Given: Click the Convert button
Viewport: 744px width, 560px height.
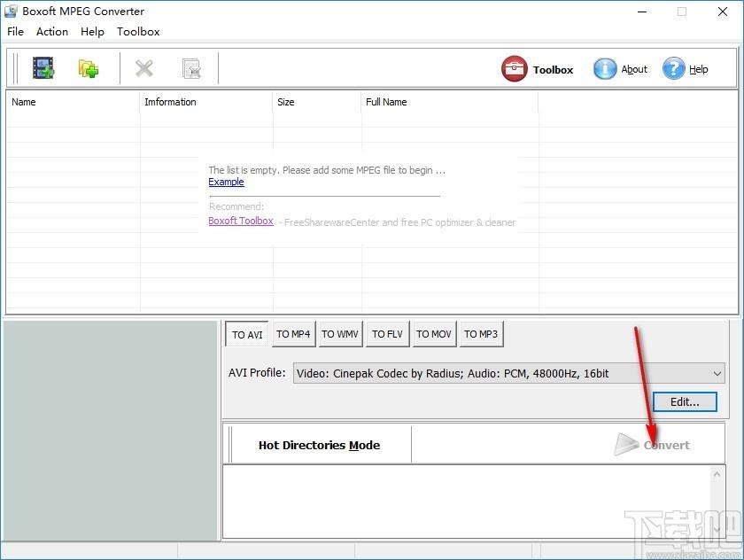Looking at the screenshot, I should pos(652,445).
